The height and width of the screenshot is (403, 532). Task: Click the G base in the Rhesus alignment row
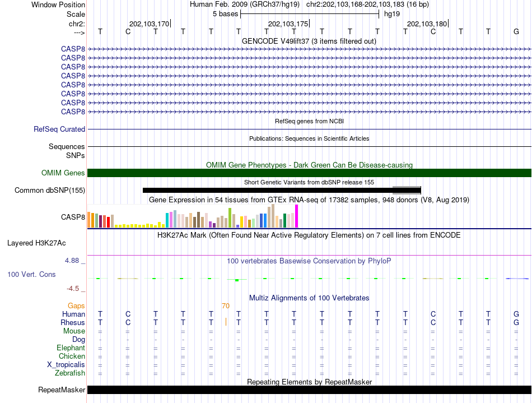pyautogui.click(x=516, y=322)
